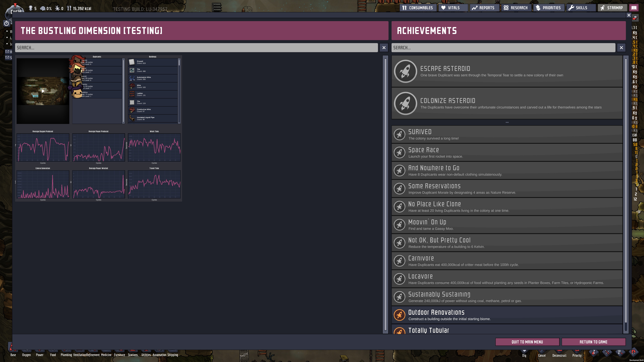Image resolution: width=644 pixels, height=362 pixels.
Task: Select the Carnivore achievement entry
Action: [x=507, y=261]
